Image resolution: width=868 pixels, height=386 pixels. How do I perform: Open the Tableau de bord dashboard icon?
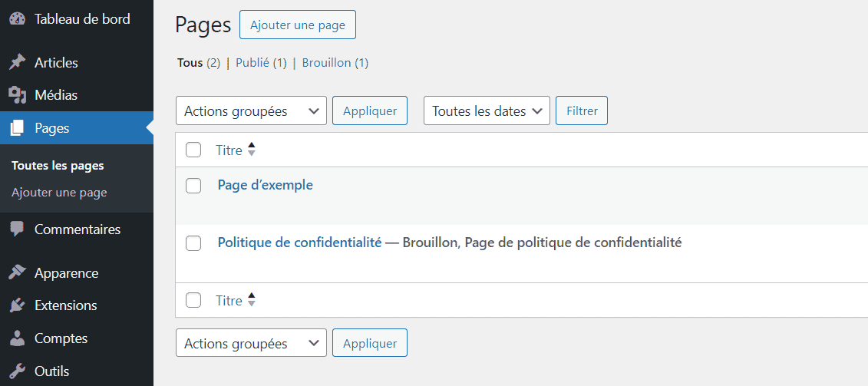18,19
